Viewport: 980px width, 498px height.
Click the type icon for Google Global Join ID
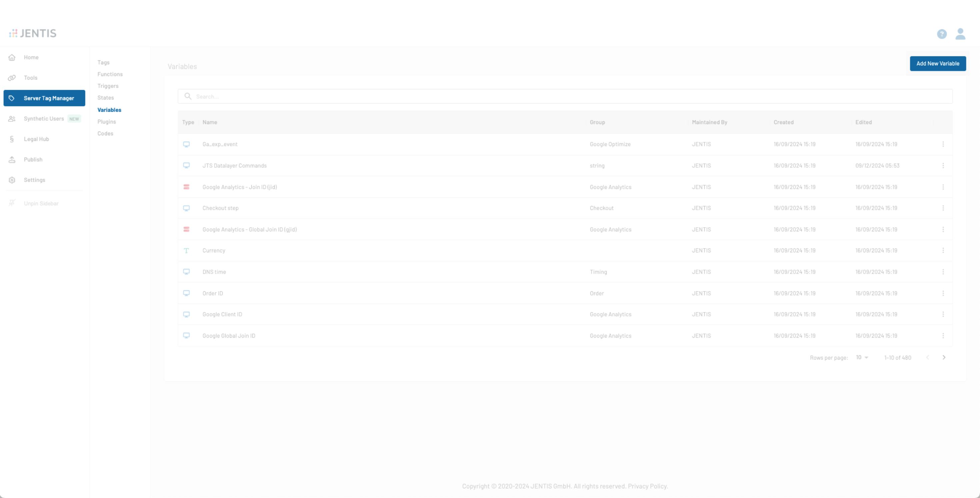[x=186, y=336]
